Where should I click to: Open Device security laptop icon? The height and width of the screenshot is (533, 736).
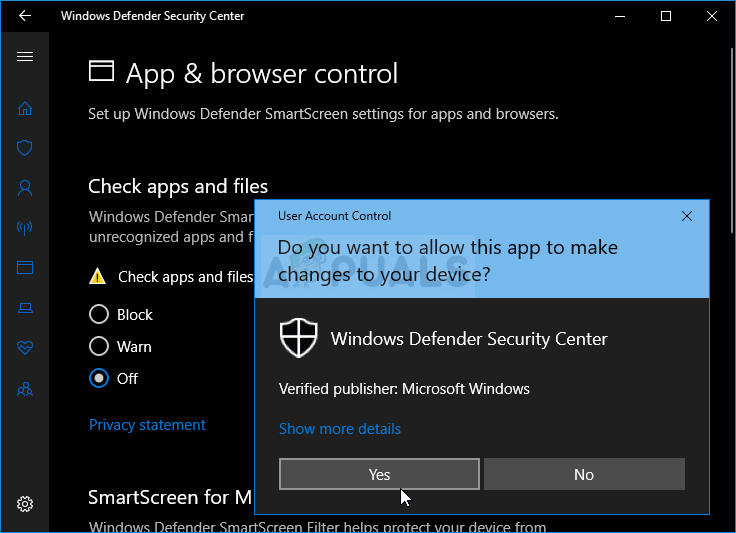point(25,308)
